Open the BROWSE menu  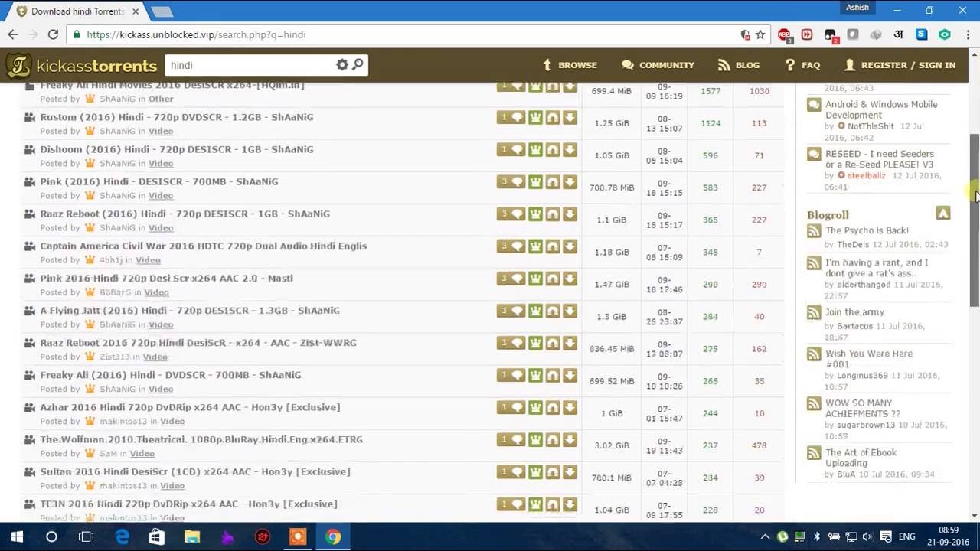tap(570, 65)
